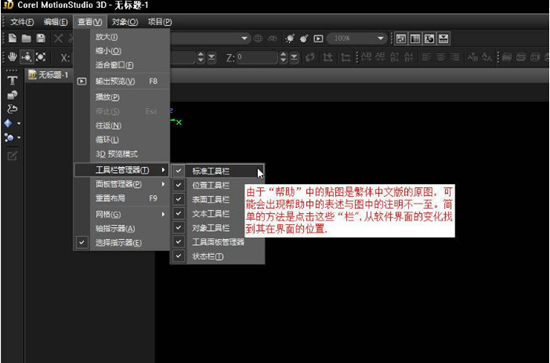Choose 缩小 from the View menu
The image size is (550, 363).
pos(121,51)
